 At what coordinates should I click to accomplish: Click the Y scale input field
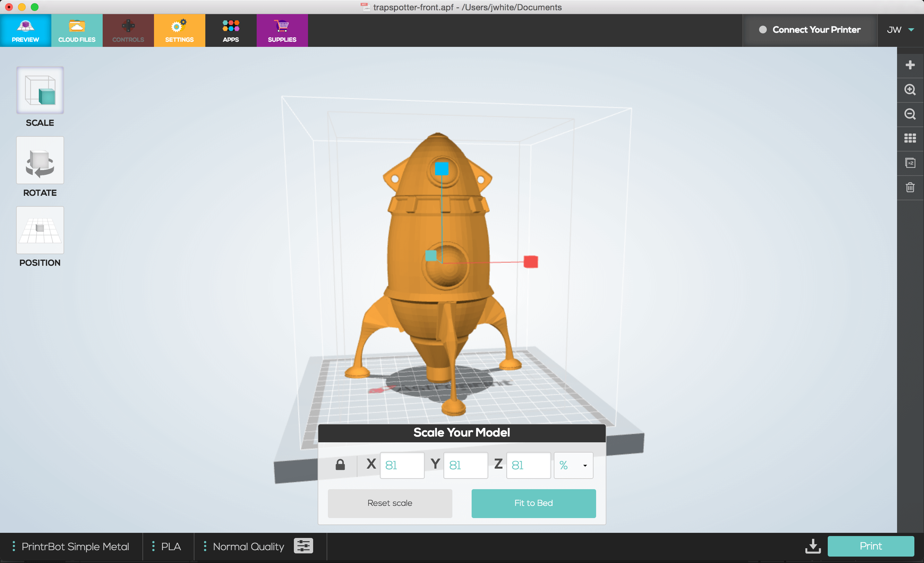click(x=466, y=465)
